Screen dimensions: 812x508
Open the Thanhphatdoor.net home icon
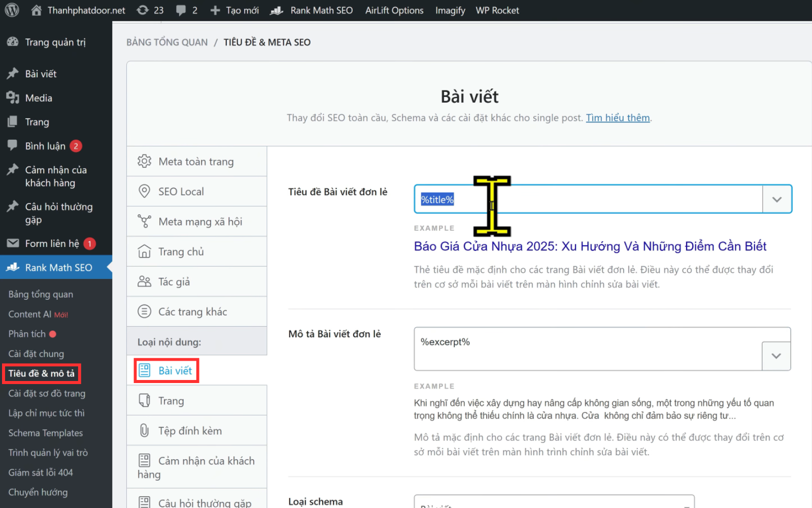pos(36,10)
